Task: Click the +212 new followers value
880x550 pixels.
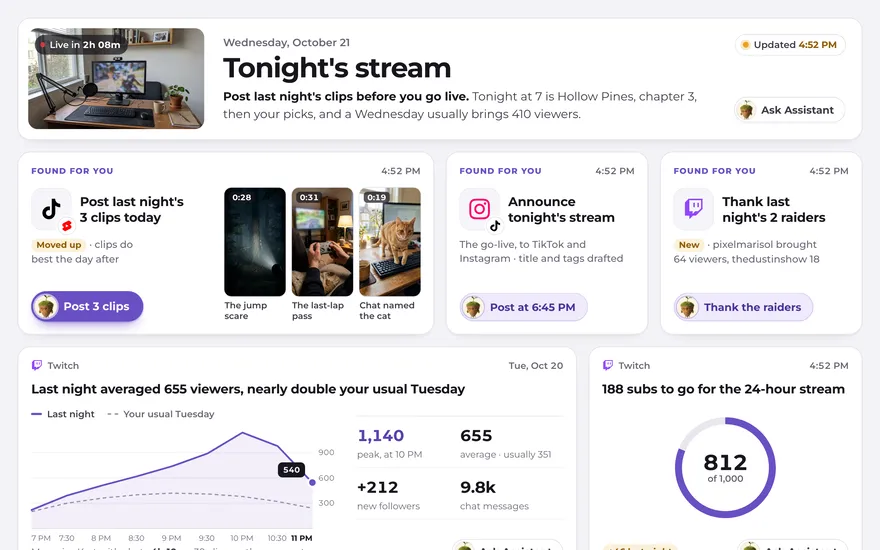Action: [378, 487]
